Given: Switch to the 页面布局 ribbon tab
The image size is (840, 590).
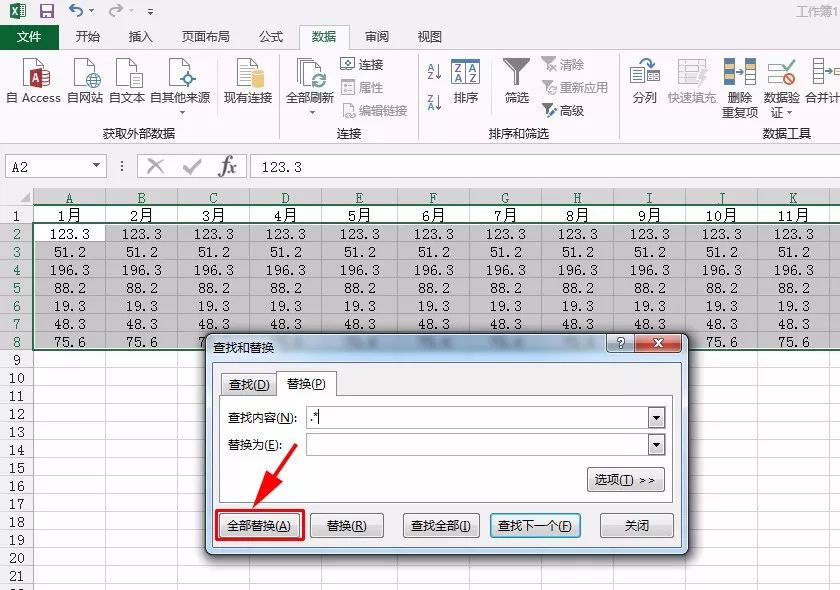Looking at the screenshot, I should click(x=205, y=36).
